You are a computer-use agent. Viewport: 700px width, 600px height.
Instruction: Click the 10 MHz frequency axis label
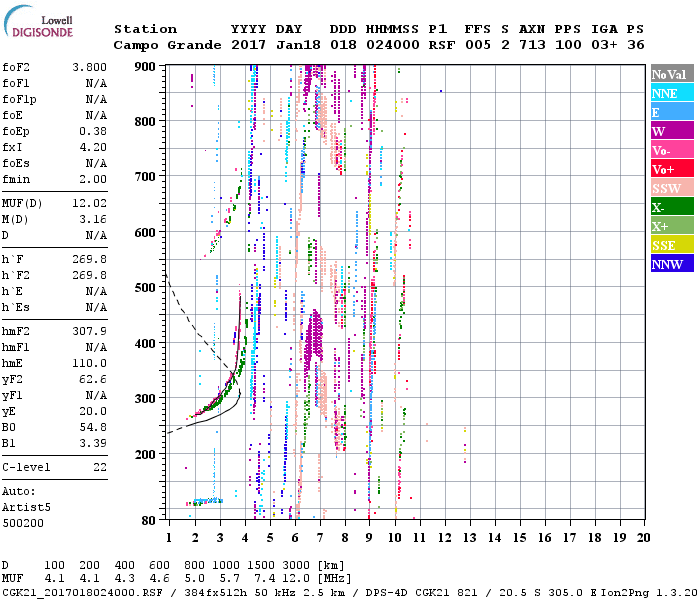click(395, 538)
